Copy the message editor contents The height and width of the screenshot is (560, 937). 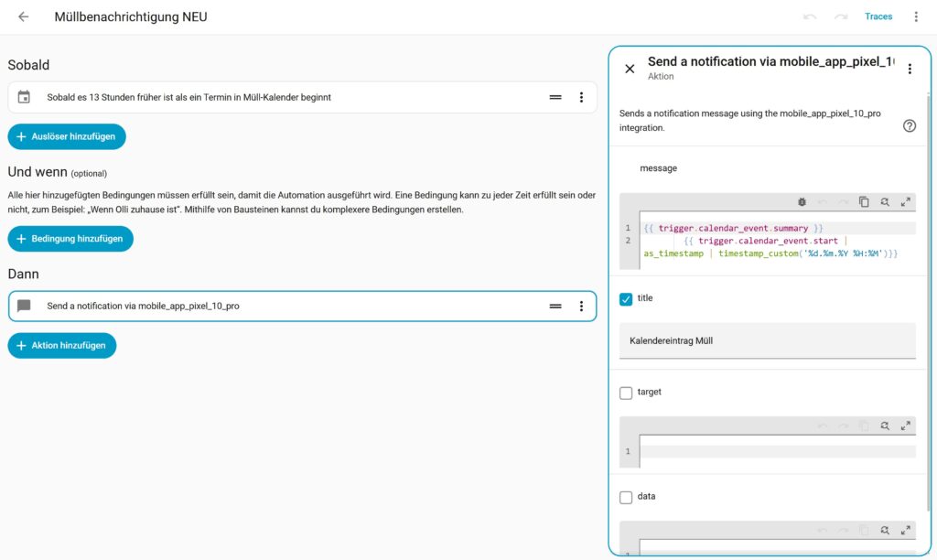click(864, 202)
